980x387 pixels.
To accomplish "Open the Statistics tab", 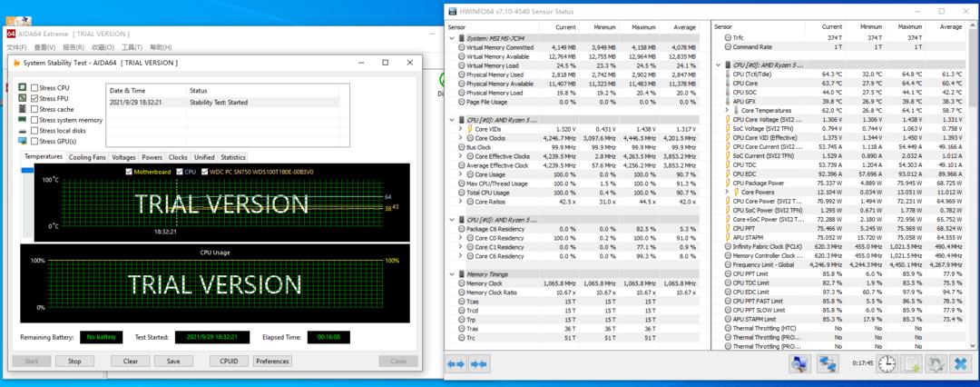I will tap(233, 157).
